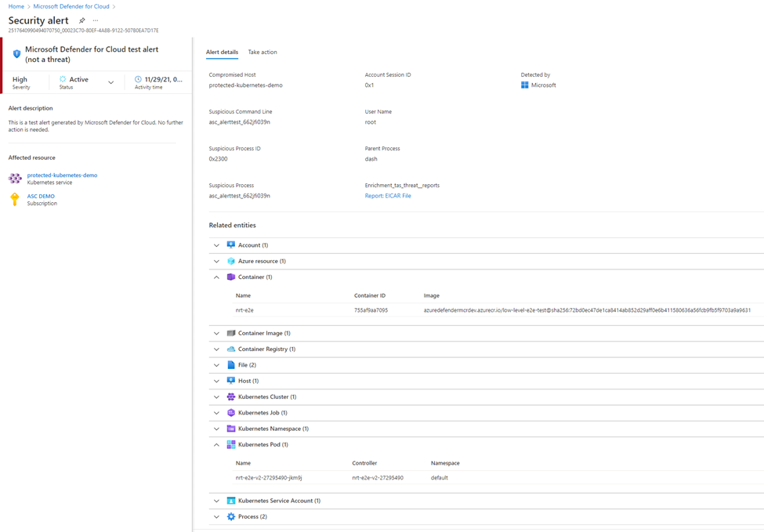
Task: Expand the File (2) section
Action: (216, 365)
